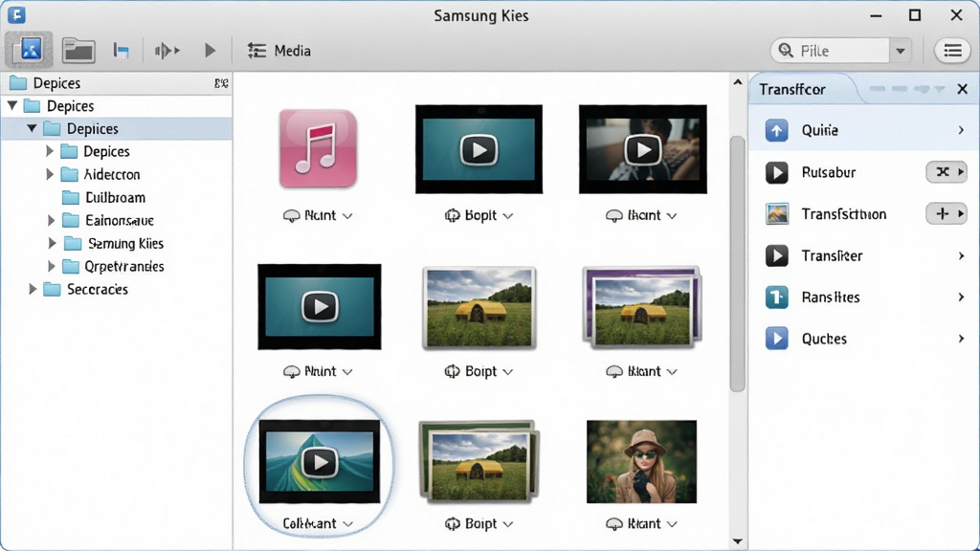Open Boipt dropdown in top row
Viewport: 980px width, 551px height.
point(507,216)
